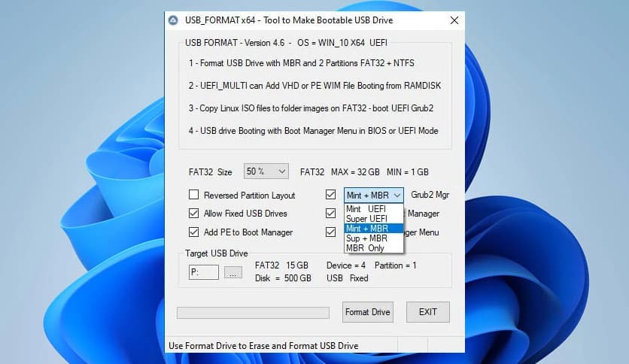Choose MBR Only from dropdown list

(374, 248)
